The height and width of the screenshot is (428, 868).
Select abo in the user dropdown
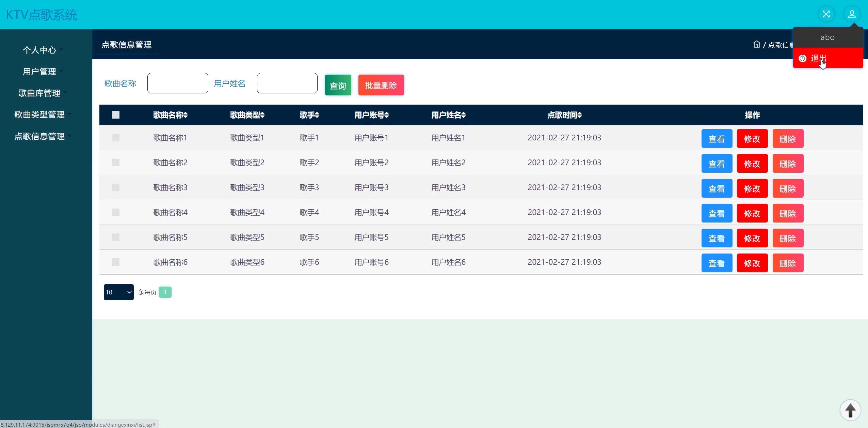coord(827,37)
